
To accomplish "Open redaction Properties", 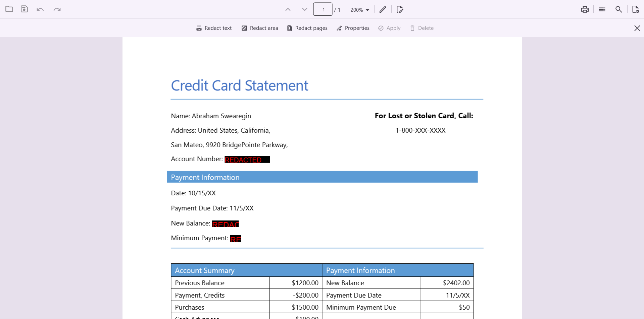I will pos(353,28).
